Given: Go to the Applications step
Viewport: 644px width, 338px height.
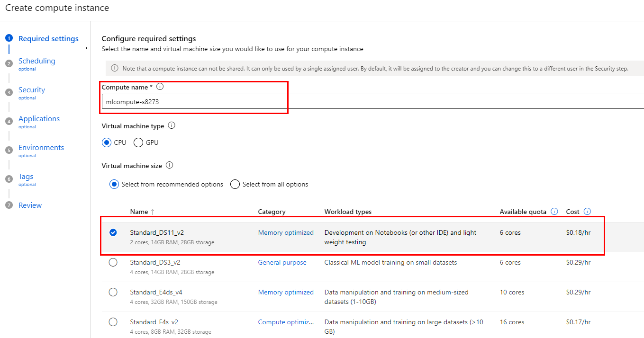Looking at the screenshot, I should pos(39,119).
